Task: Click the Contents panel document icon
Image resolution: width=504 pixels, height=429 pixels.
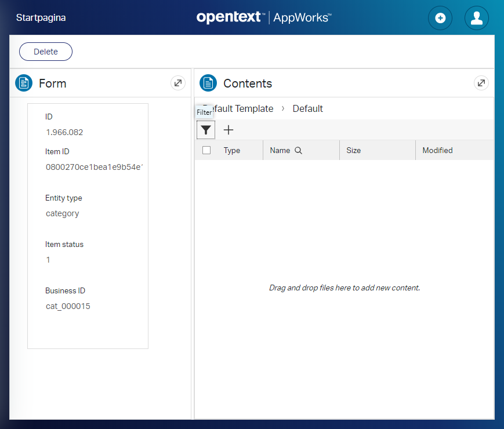Action: click(208, 83)
